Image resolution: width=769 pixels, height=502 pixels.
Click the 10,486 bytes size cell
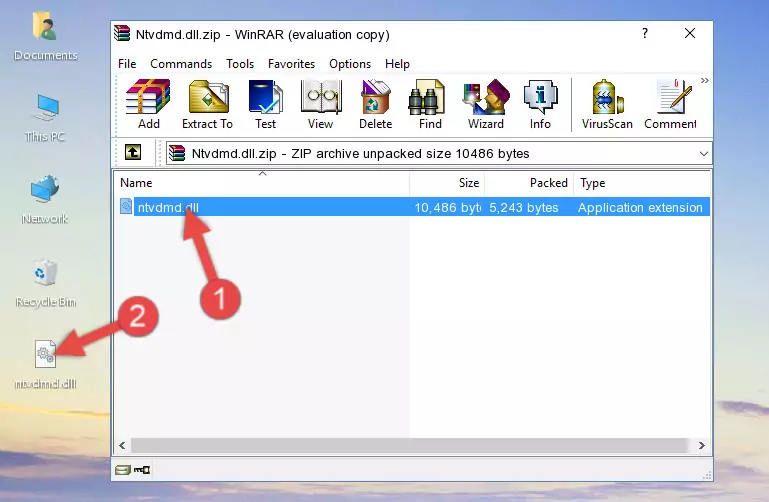point(447,207)
